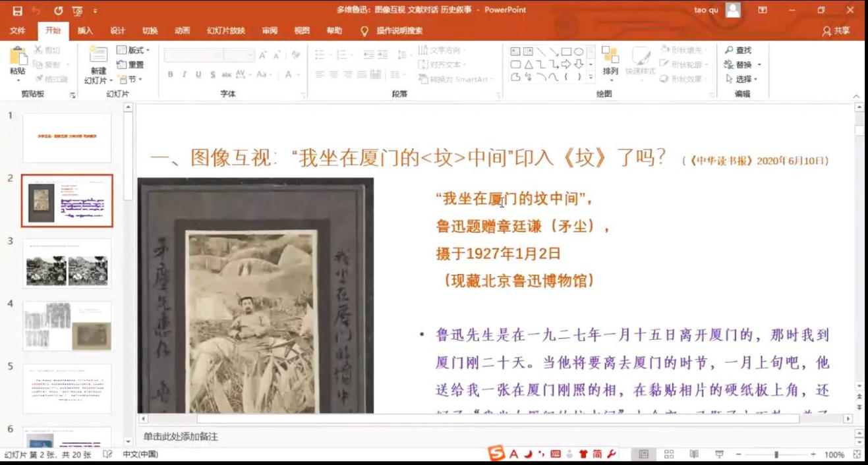Click the Redo/repeat icon in quick access toolbar
Viewport: 868px width, 465px height.
(x=58, y=11)
